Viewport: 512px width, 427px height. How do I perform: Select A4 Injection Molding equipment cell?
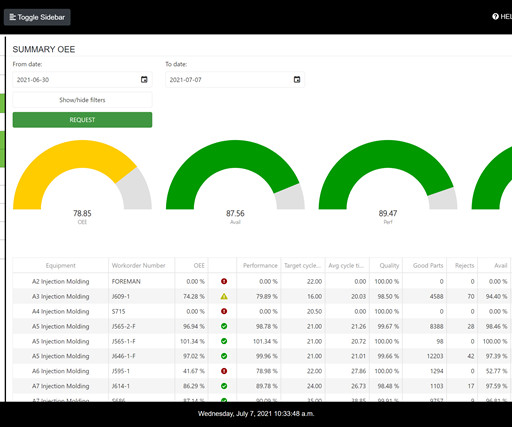[x=61, y=311]
